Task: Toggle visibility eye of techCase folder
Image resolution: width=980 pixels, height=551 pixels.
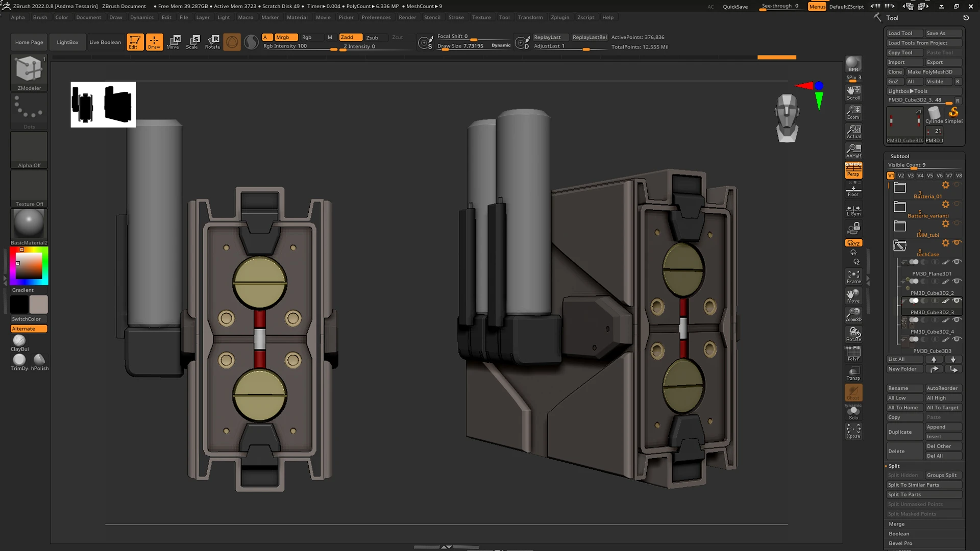Action: [957, 242]
